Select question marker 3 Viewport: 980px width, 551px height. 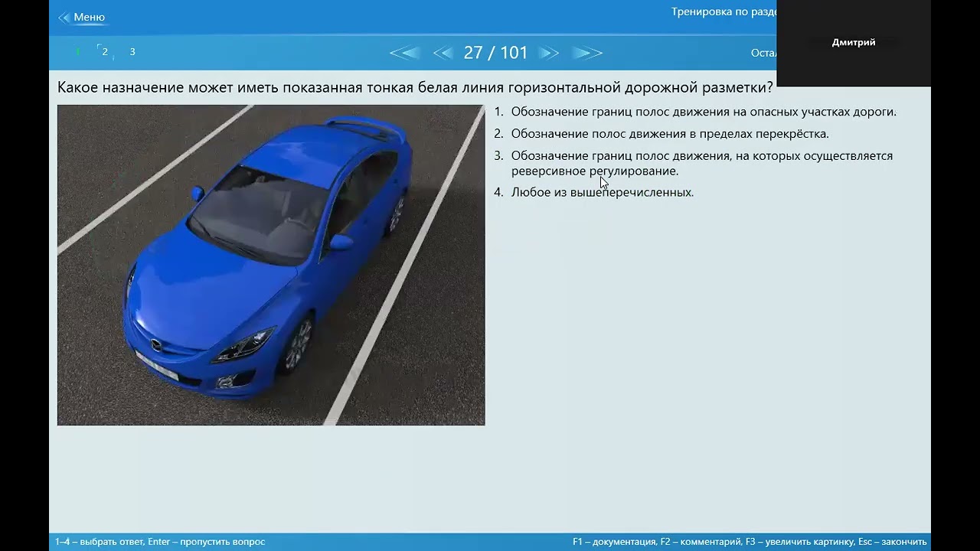132,52
